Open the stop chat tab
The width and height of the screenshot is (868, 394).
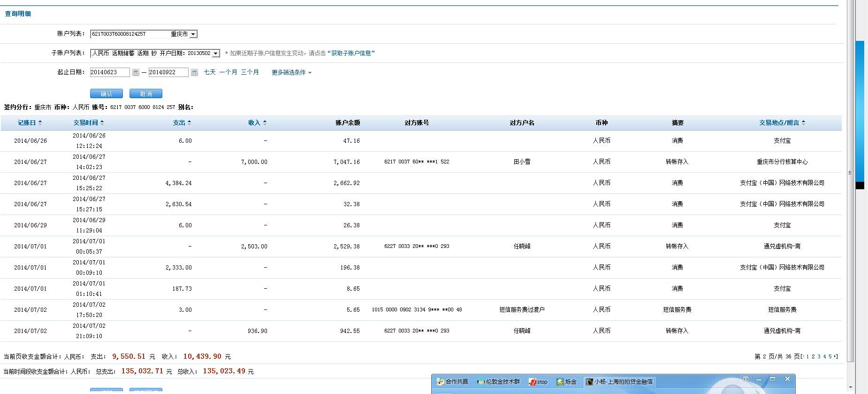pos(538,382)
